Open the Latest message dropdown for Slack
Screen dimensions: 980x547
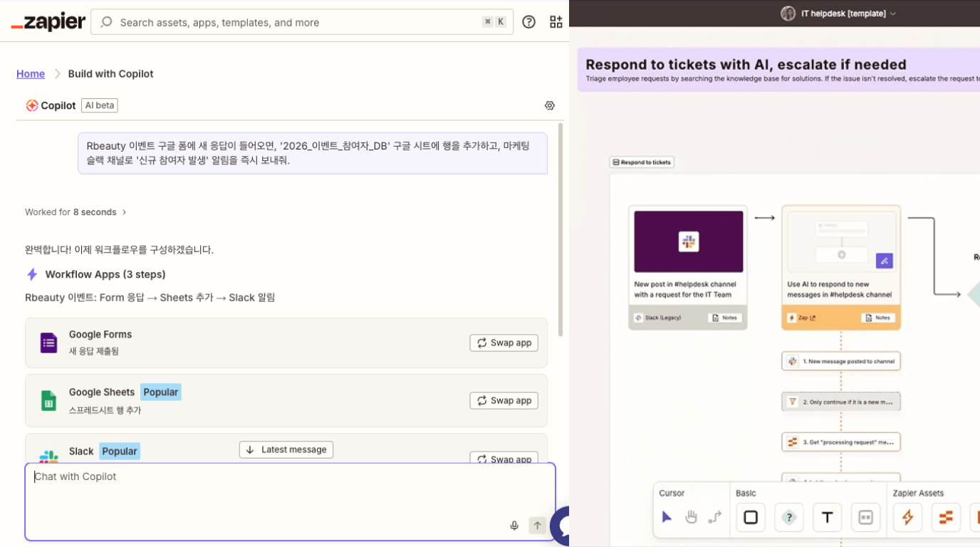pyautogui.click(x=286, y=449)
